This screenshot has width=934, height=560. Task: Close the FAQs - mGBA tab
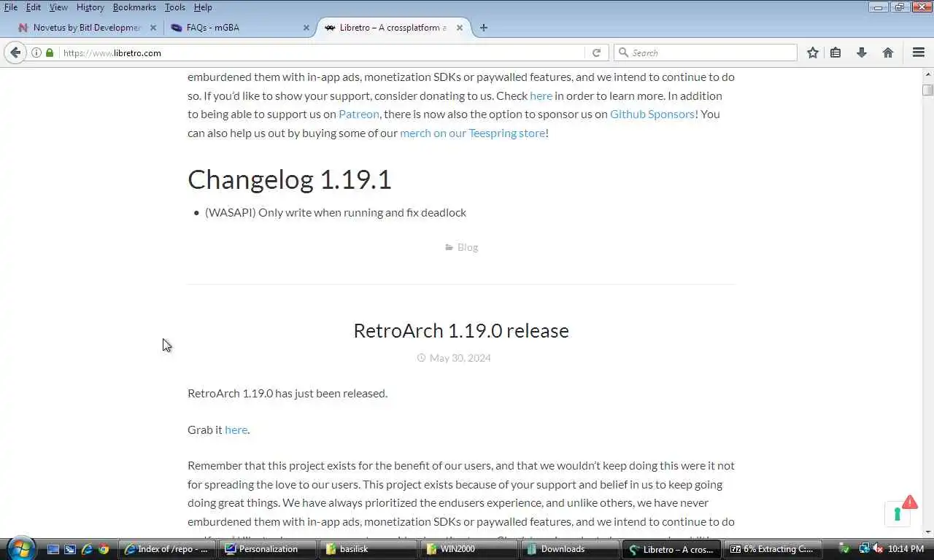pyautogui.click(x=306, y=28)
